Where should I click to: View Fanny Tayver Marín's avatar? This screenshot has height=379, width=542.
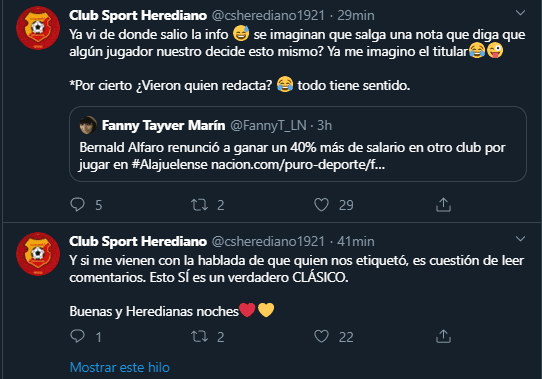[x=88, y=125]
